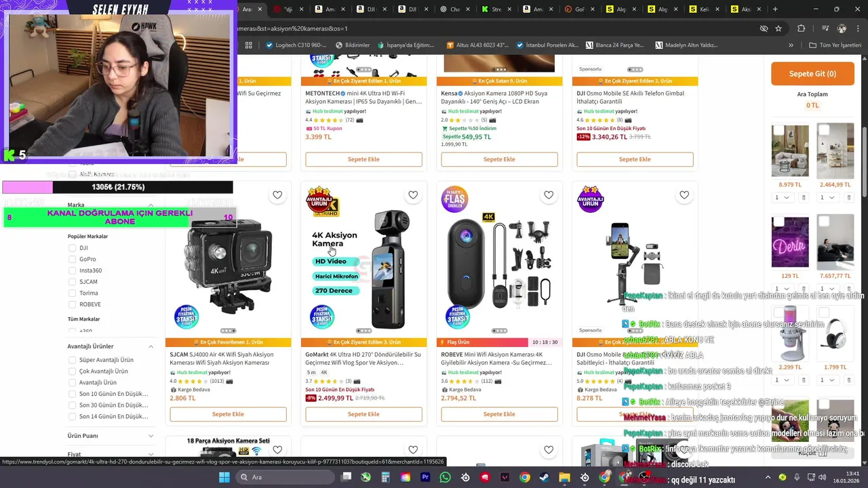The width and height of the screenshot is (868, 488).
Task: Show hidden system tray icons
Action: click(x=768, y=477)
